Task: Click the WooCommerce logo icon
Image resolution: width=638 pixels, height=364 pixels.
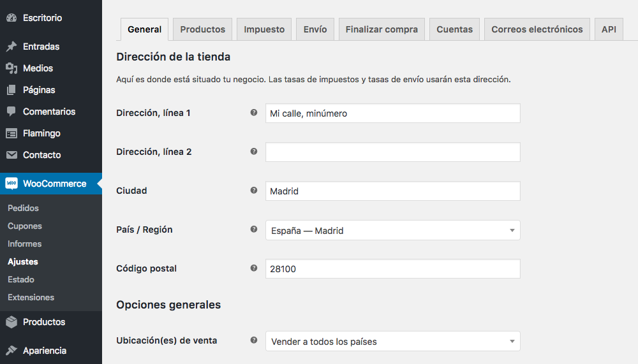Action: pos(11,184)
